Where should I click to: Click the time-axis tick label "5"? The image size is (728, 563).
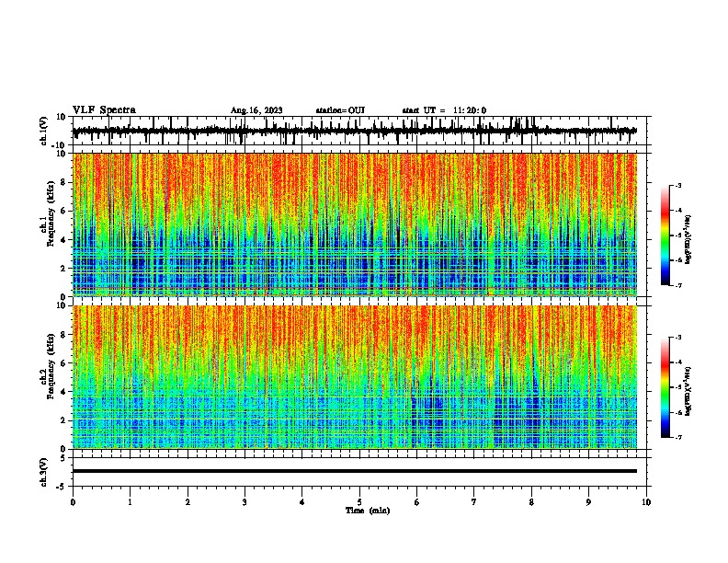tap(359, 501)
